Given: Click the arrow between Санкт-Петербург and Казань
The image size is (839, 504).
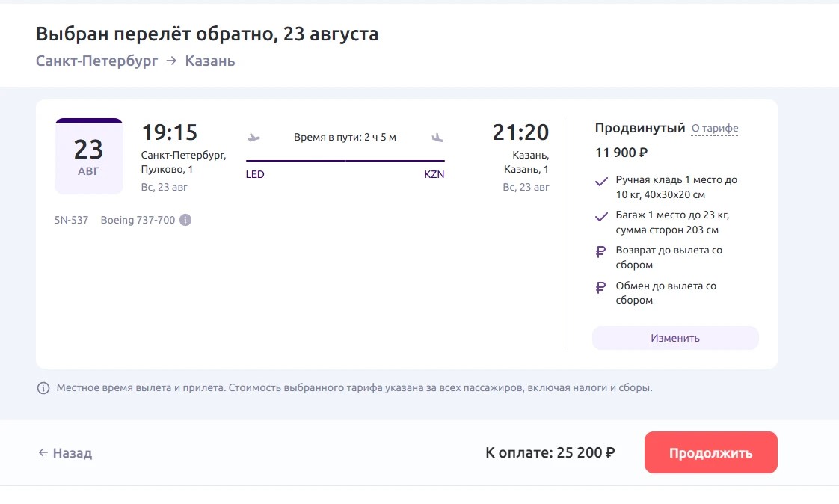Looking at the screenshot, I should (171, 61).
